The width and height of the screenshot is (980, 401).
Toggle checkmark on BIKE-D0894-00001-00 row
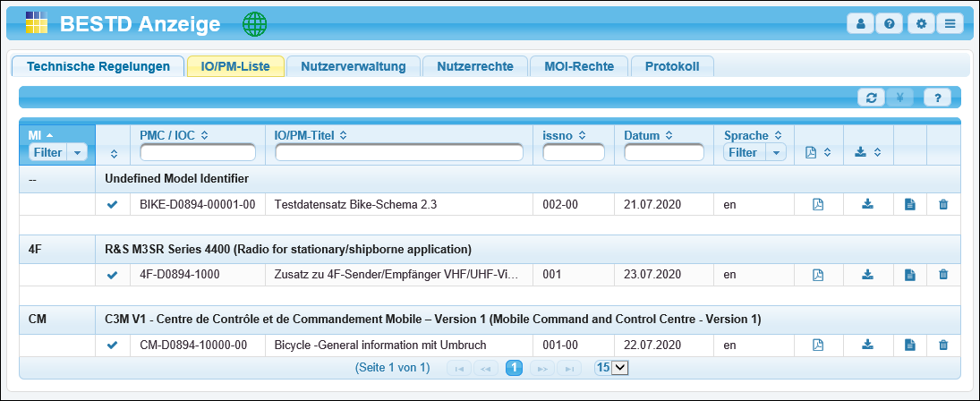tap(113, 204)
